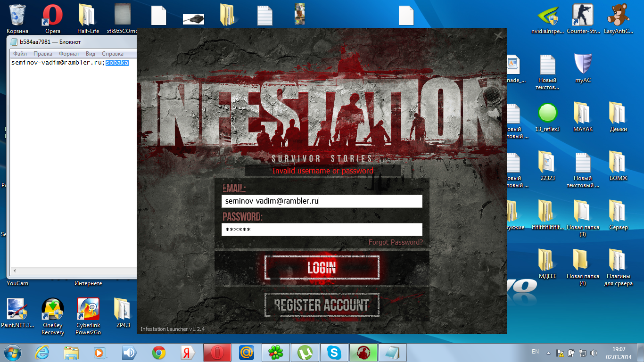Switch to uTorrent in the taskbar
Screen dimensions: 644x362
[x=305, y=352]
